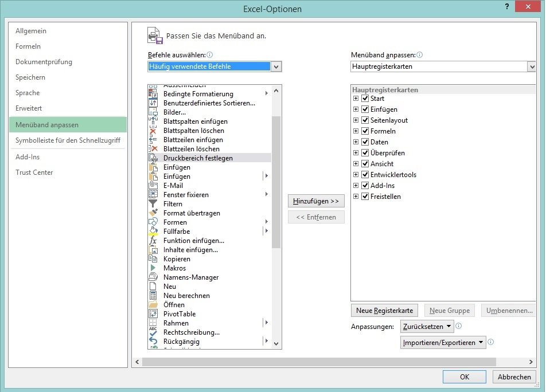Toggle the Formeln tab checkbox
546x392 pixels.
365,131
